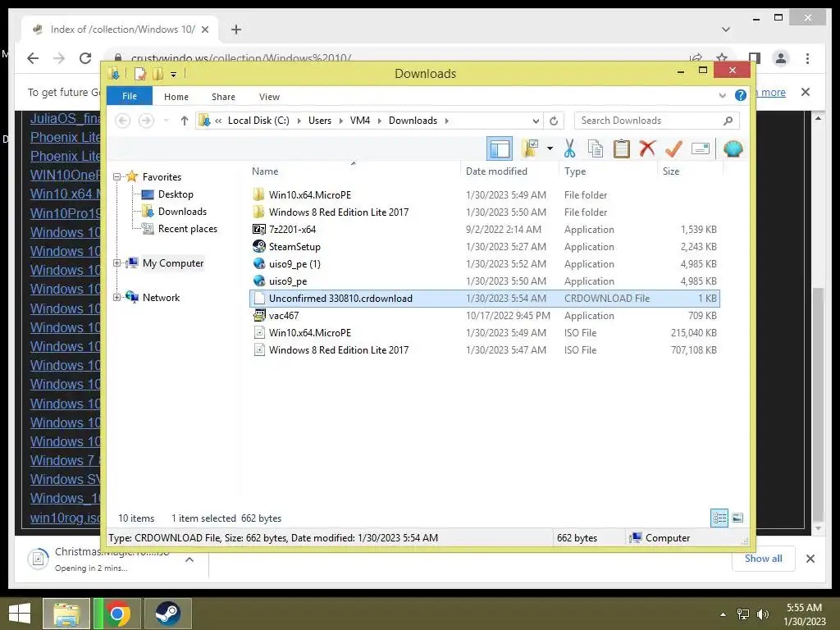This screenshot has height=630, width=840.
Task: Click the Search Downloads field
Action: [x=657, y=121]
